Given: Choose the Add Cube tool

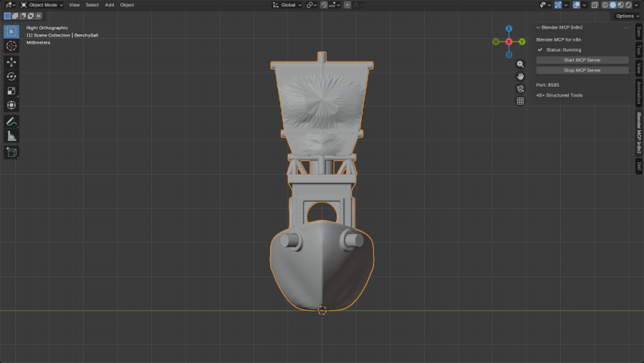Looking at the screenshot, I should coord(11,153).
